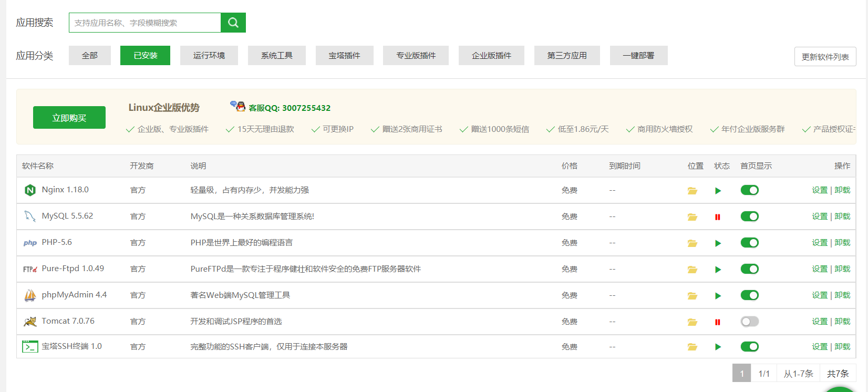
Task: Click the Tomcat stopped status pause icon
Action: [x=718, y=322]
